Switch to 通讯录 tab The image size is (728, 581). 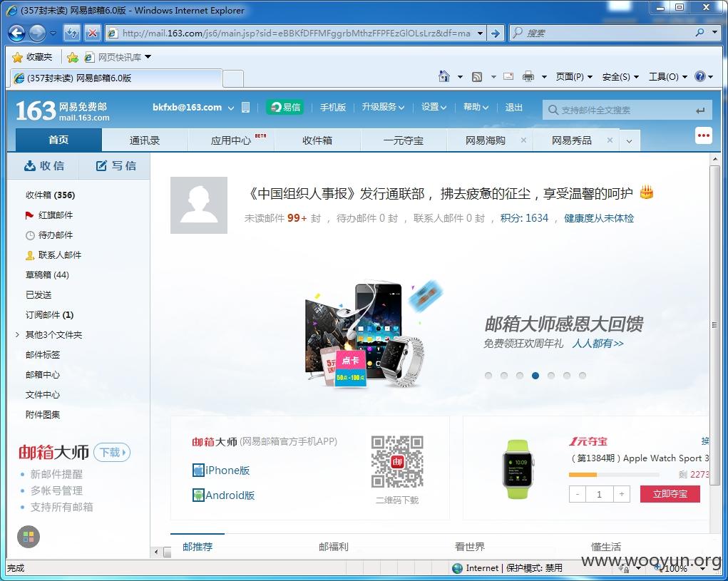(x=145, y=140)
